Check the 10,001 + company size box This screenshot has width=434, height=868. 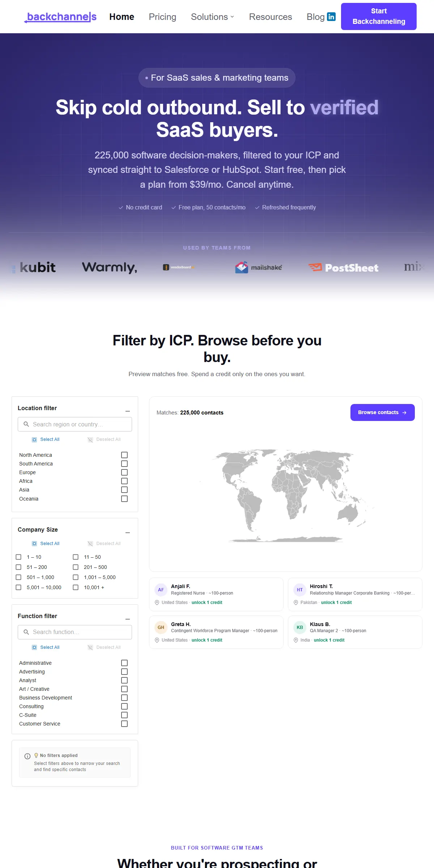coord(76,587)
